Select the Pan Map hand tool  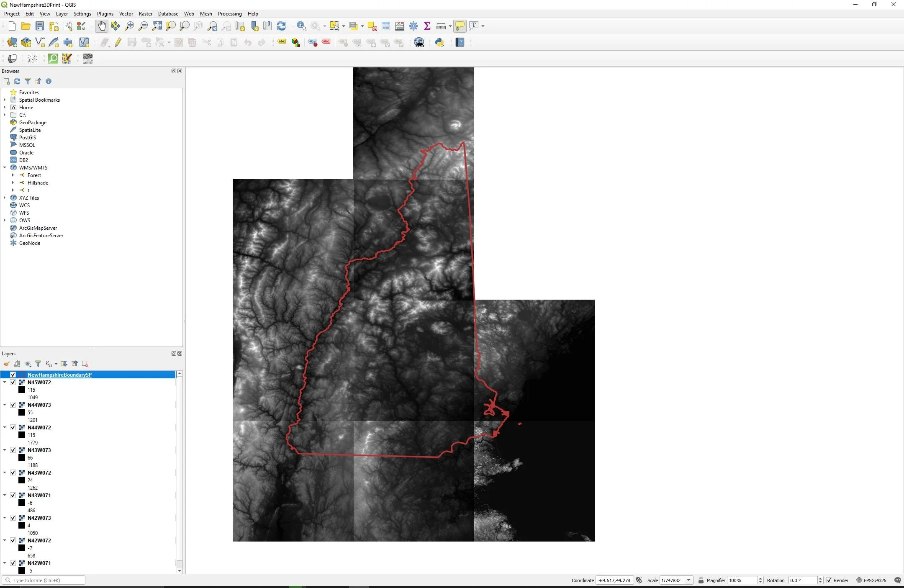102,26
